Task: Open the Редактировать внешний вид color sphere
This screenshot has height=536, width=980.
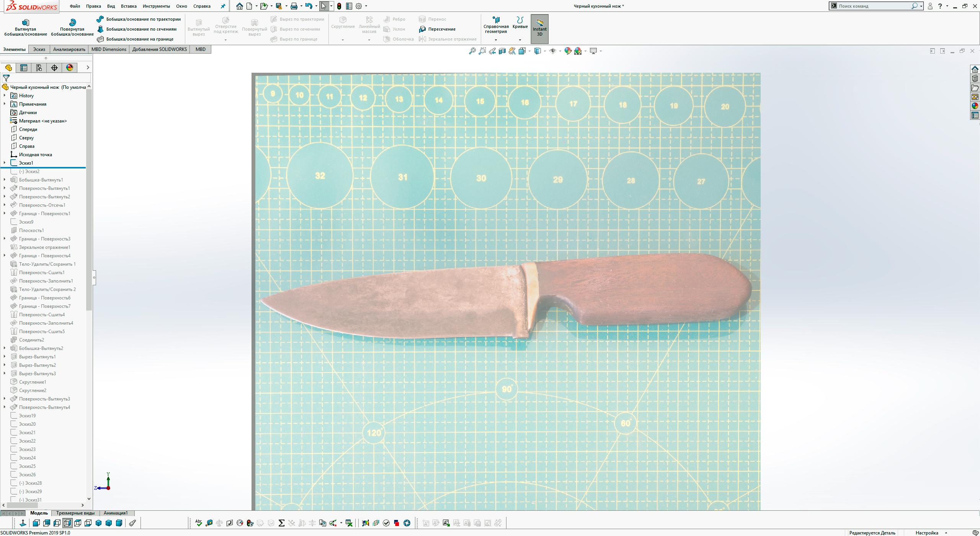Action: (568, 51)
